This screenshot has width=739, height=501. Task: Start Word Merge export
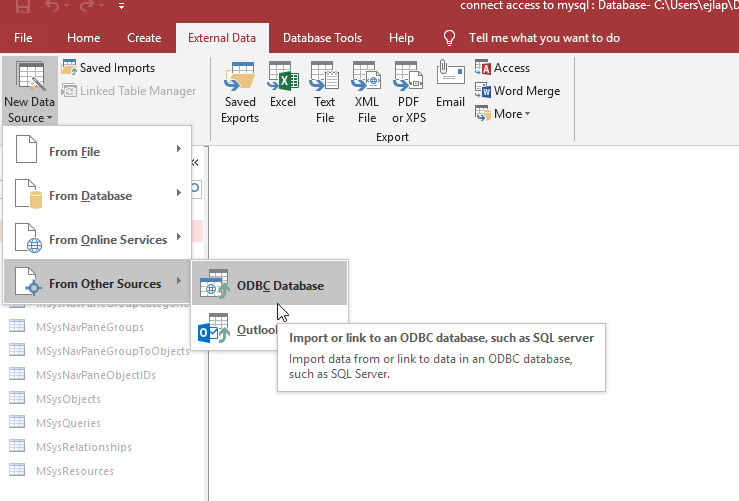point(517,90)
